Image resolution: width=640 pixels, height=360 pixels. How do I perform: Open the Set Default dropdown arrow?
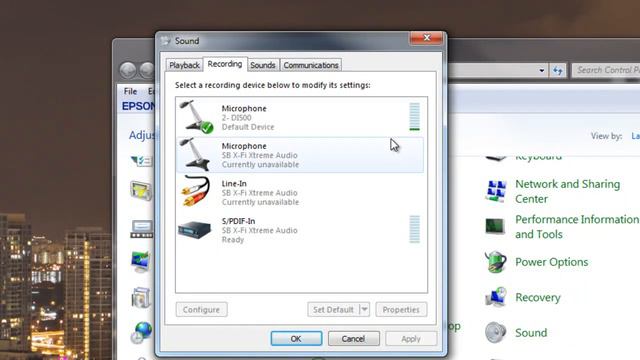(x=364, y=309)
